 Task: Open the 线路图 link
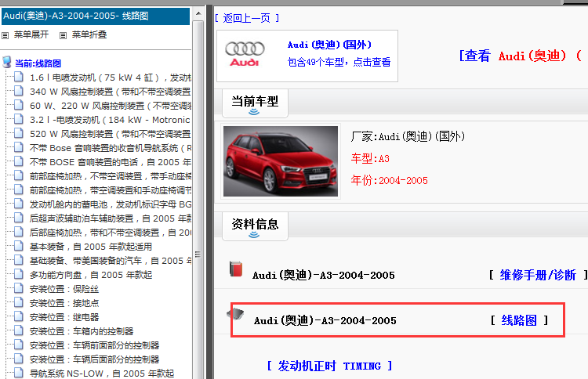[x=519, y=320]
